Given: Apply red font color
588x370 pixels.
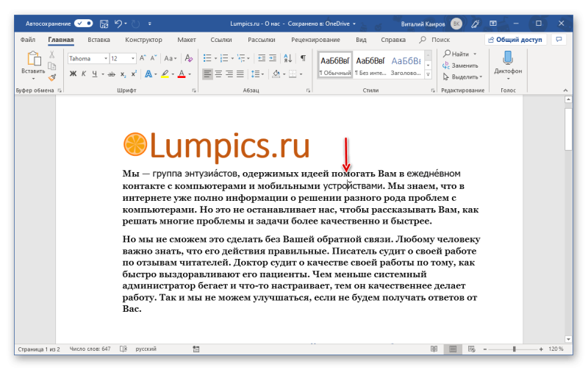Looking at the screenshot, I should point(182,74).
